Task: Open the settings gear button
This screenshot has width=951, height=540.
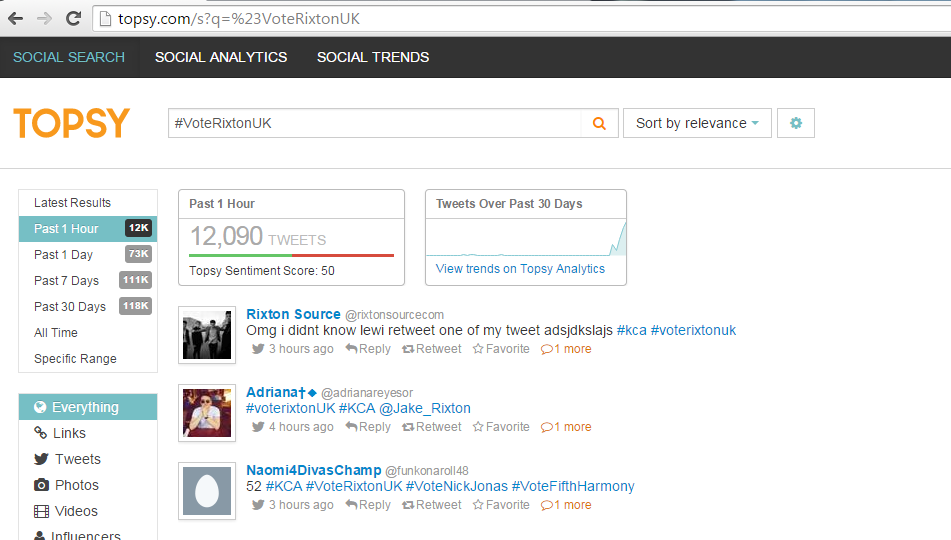Action: coord(796,123)
